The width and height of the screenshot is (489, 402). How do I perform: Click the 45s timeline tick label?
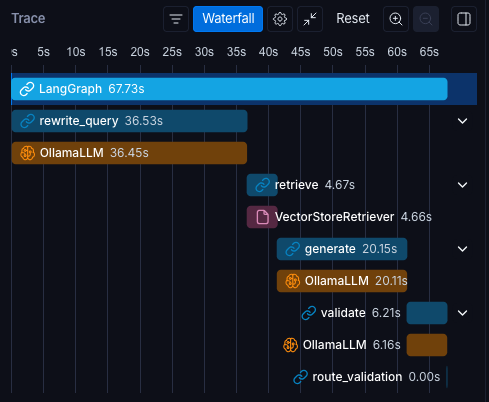pyautogui.click(x=300, y=52)
